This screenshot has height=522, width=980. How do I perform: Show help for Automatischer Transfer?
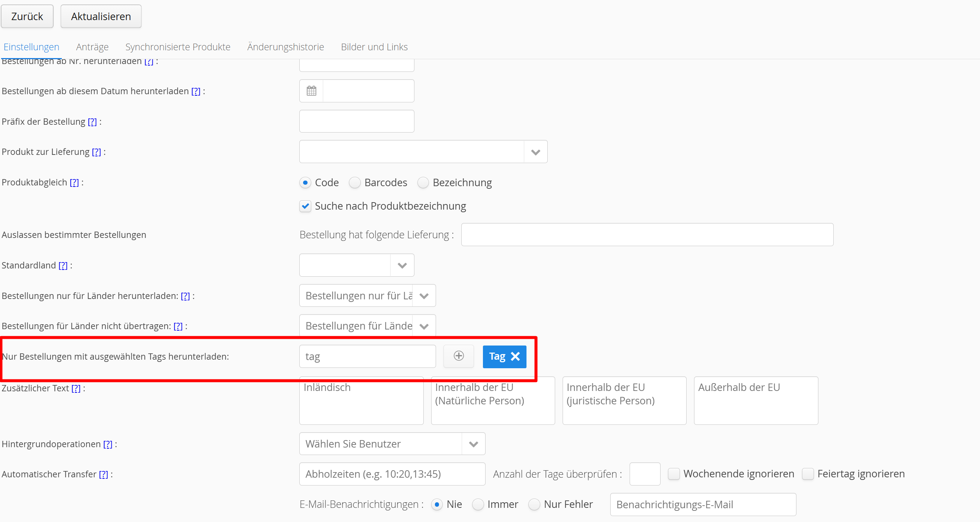click(x=104, y=474)
